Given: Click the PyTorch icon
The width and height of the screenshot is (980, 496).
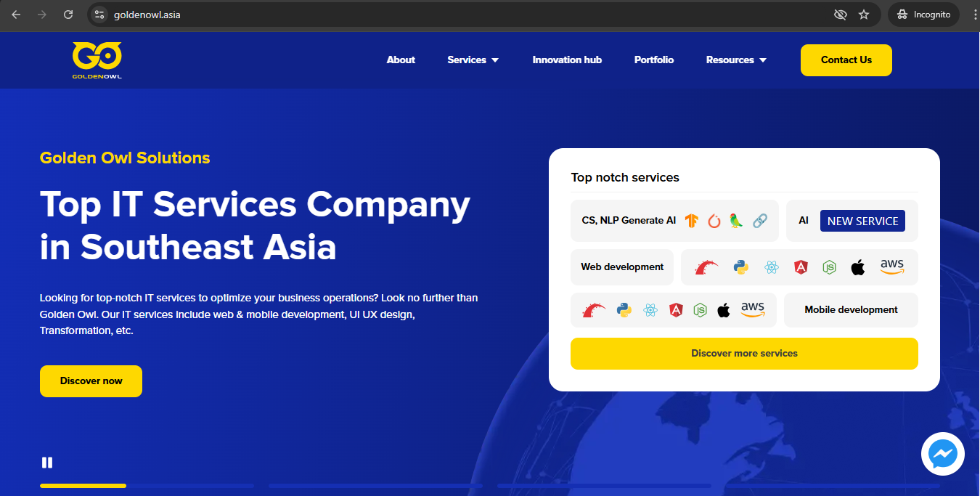Looking at the screenshot, I should click(714, 221).
